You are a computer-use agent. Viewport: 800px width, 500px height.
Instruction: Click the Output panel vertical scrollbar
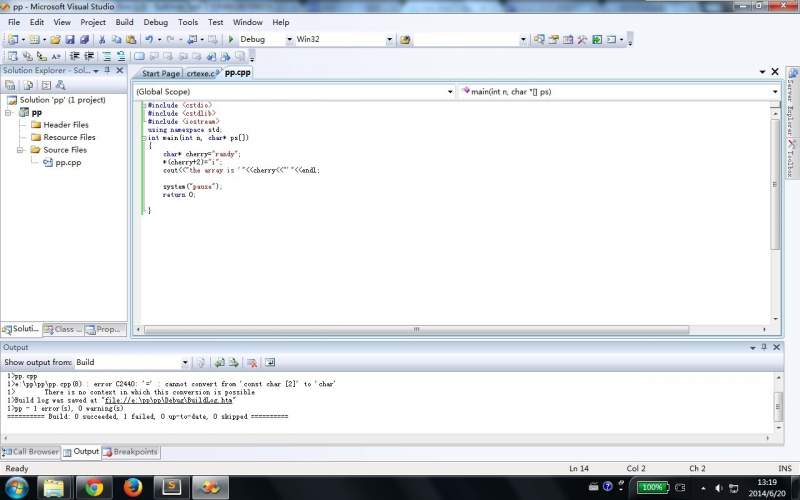[x=778, y=403]
